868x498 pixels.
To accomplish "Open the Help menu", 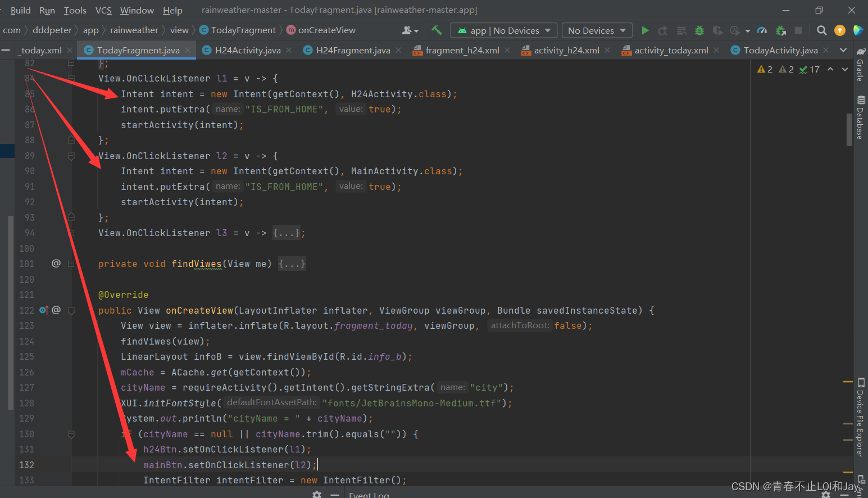I will (x=172, y=10).
